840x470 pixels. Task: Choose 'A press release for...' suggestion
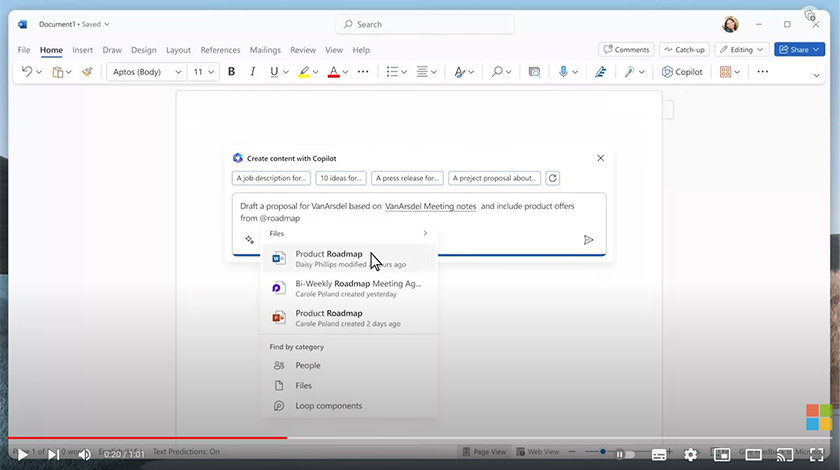[407, 178]
